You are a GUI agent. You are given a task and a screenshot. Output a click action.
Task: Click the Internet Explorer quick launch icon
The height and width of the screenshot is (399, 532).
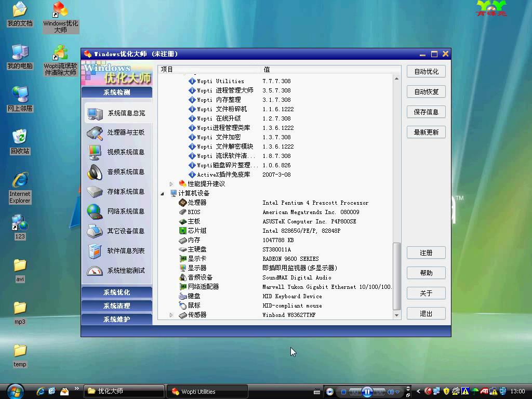pos(41,391)
